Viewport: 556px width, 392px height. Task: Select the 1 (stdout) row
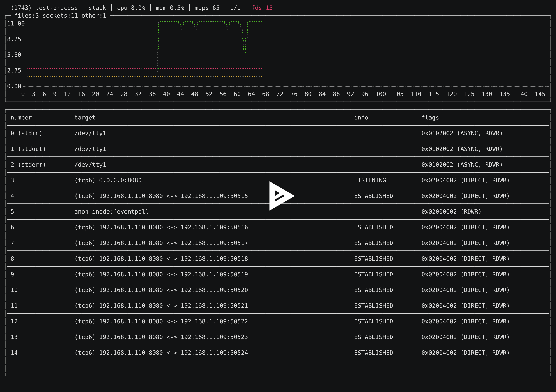pyautogui.click(x=278, y=149)
